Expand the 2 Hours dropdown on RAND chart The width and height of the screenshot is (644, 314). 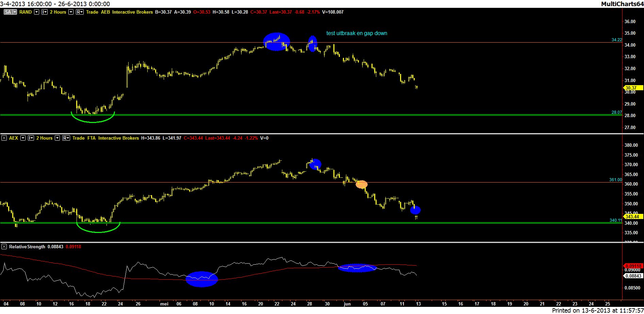(71, 12)
